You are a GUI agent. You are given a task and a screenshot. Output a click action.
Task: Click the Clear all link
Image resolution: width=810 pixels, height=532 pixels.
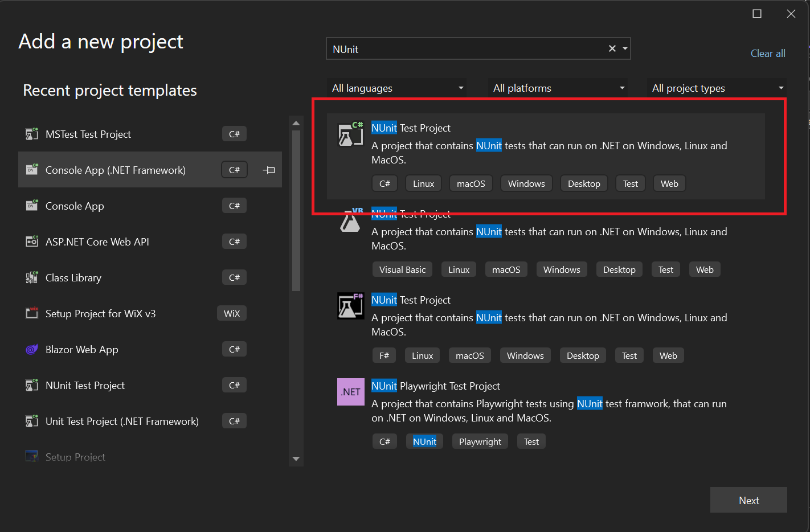tap(767, 53)
